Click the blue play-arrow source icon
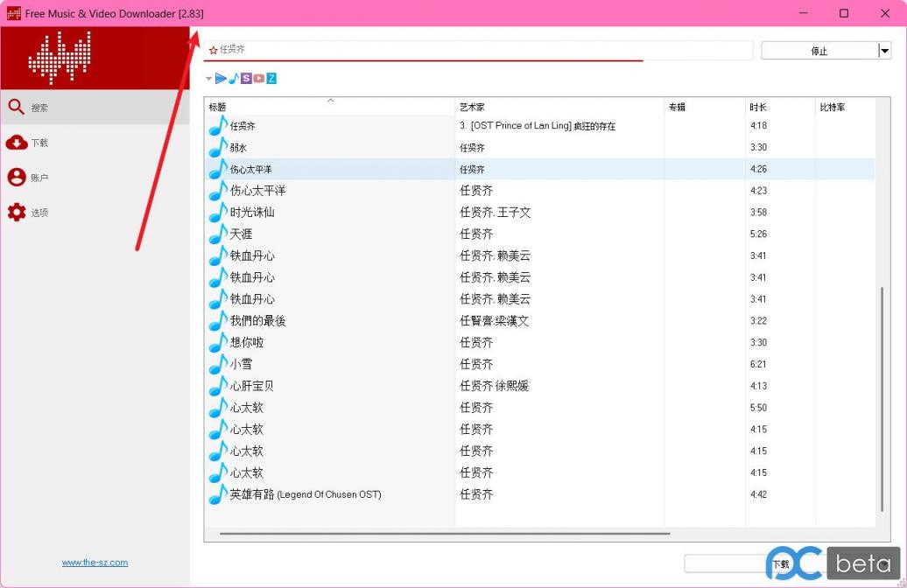This screenshot has height=588, width=907. point(221,79)
